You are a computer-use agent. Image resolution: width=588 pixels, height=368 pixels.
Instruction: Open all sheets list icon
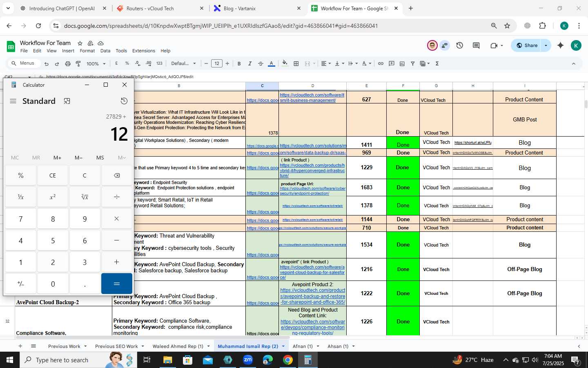33,346
